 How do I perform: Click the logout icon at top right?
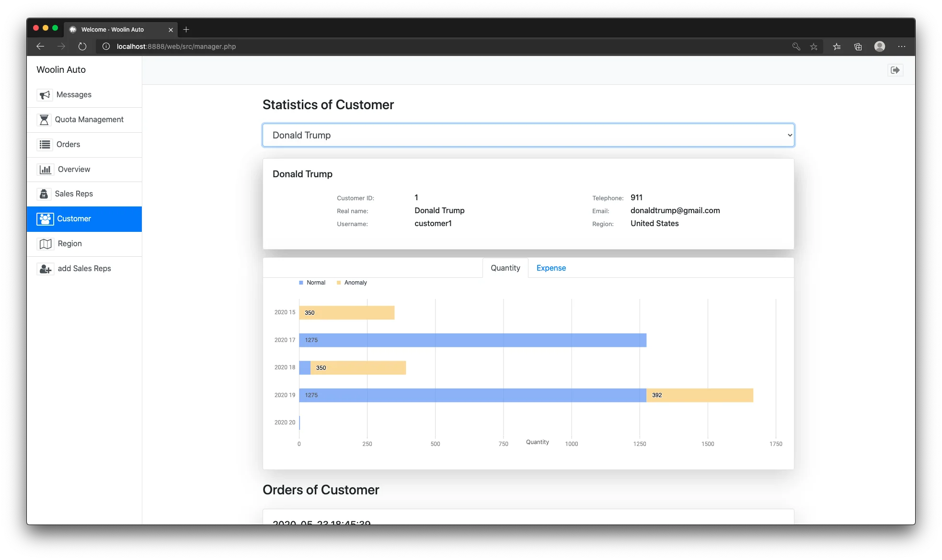(x=895, y=70)
